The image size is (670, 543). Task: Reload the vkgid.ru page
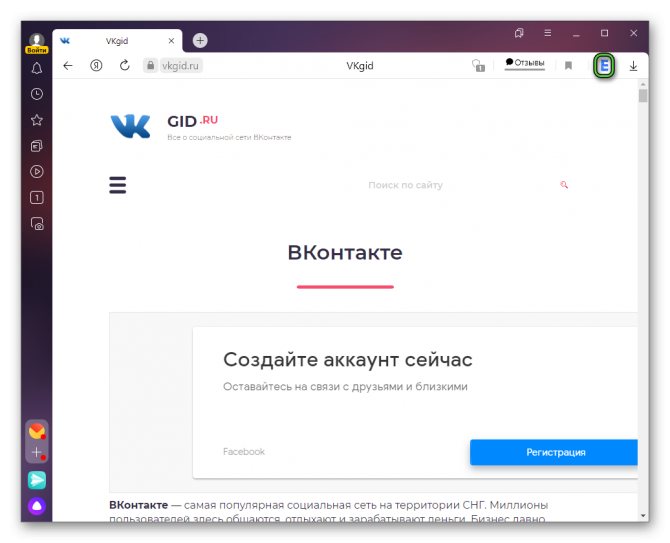coord(124,66)
